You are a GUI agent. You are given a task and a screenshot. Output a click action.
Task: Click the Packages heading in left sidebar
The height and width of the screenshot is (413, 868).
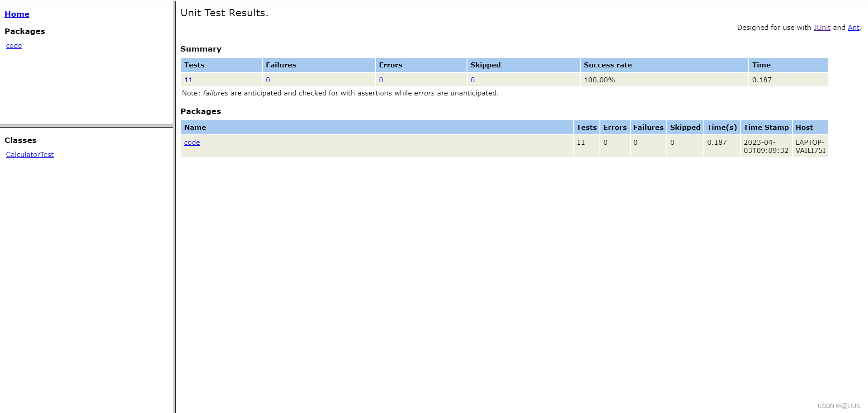coord(25,31)
